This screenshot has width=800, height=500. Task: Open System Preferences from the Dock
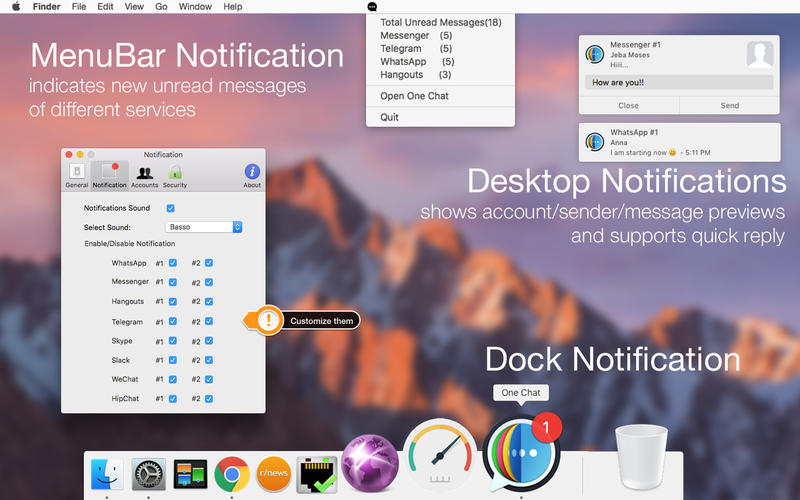tap(148, 474)
